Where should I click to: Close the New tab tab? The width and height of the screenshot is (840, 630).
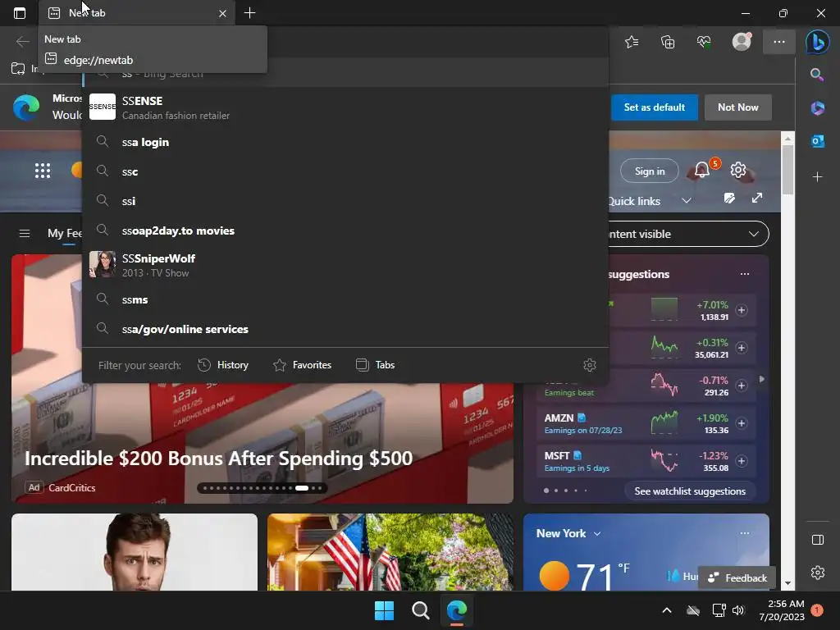tap(222, 13)
